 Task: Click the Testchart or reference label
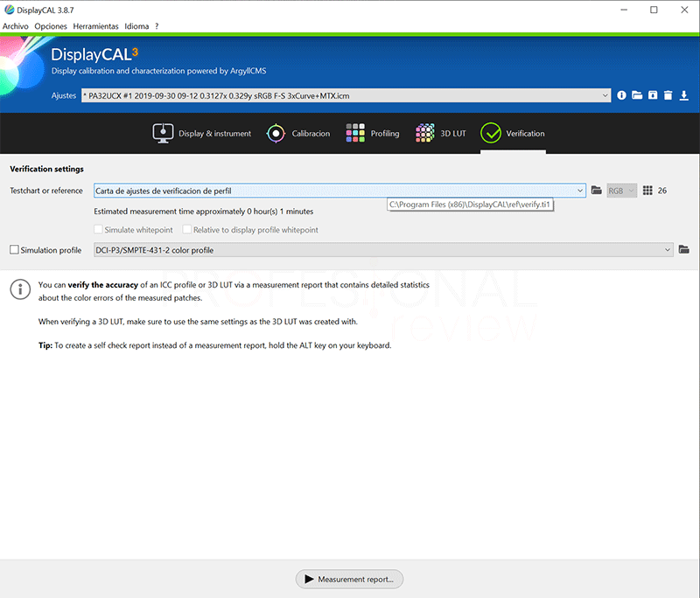(x=46, y=191)
